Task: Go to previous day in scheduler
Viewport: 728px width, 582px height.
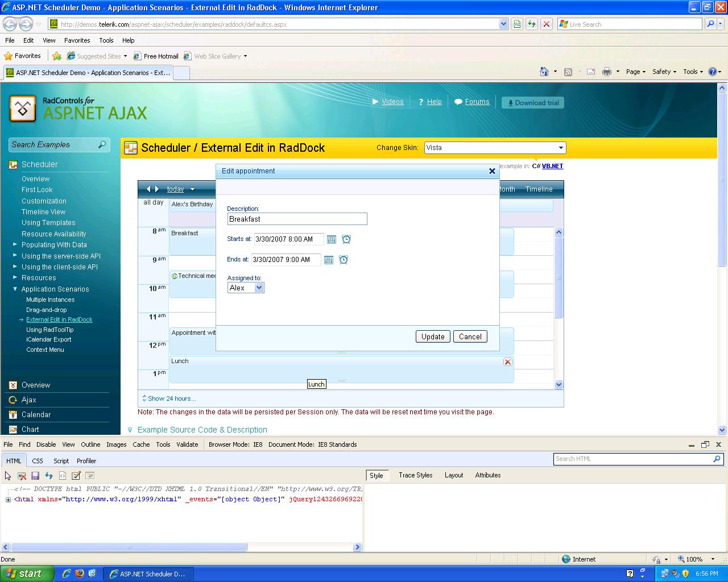Action: [x=148, y=189]
